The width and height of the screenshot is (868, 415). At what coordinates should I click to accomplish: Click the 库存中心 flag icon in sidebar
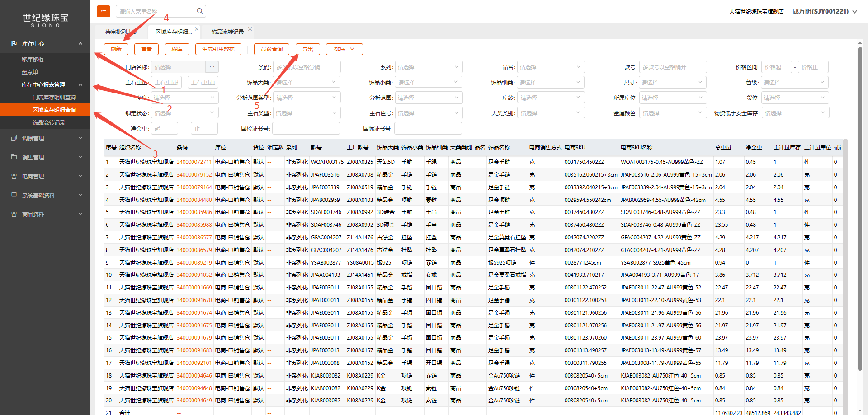[14, 43]
